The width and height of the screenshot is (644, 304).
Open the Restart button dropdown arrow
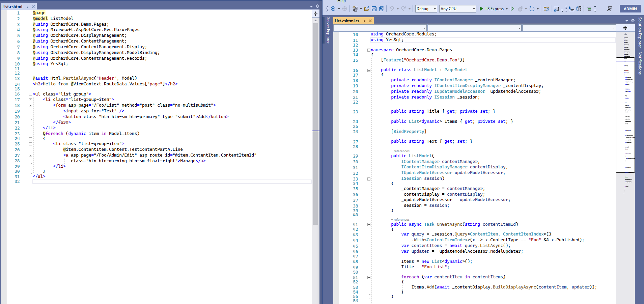coord(538,9)
